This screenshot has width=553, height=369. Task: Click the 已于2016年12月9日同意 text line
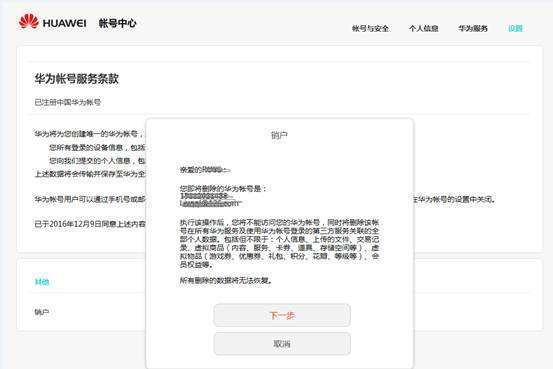pos(90,224)
